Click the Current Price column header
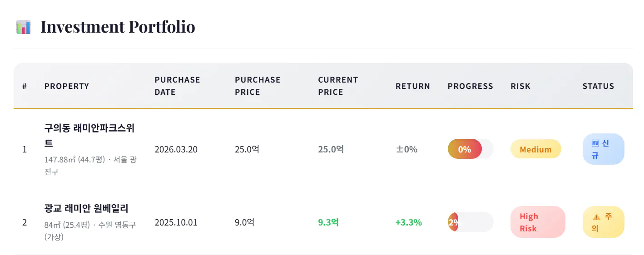The width and height of the screenshot is (644, 255). pyautogui.click(x=338, y=86)
